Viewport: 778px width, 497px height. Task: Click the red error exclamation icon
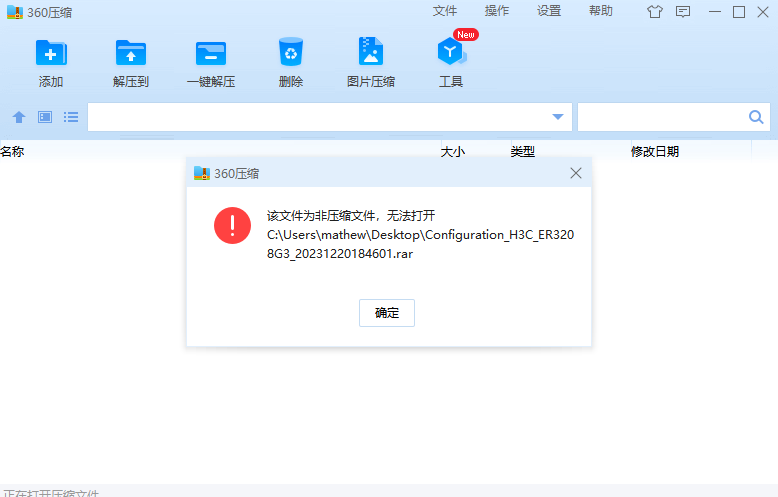(x=232, y=225)
